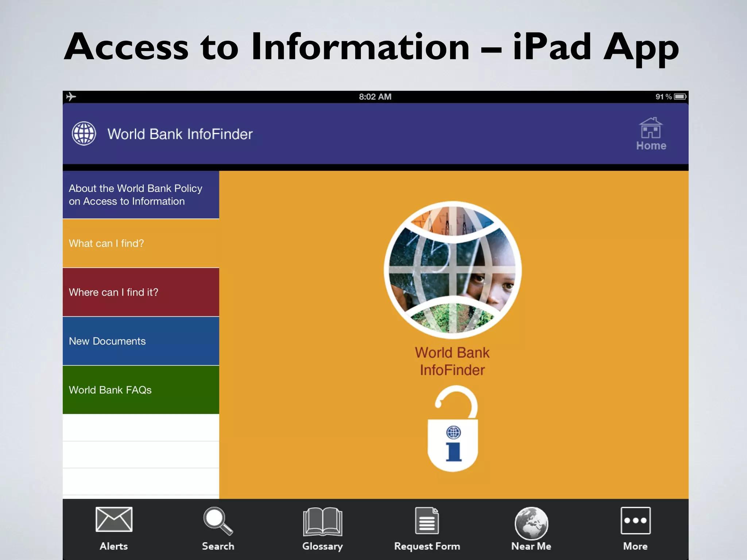Click the 'Home' label in header
This screenshot has height=560, width=747.
651,146
